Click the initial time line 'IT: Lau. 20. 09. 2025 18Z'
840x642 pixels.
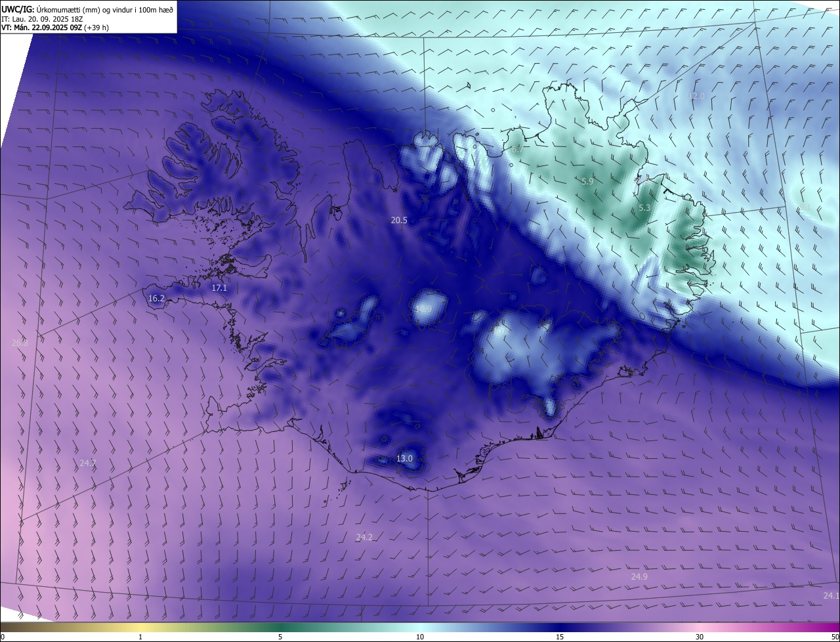tap(43, 19)
